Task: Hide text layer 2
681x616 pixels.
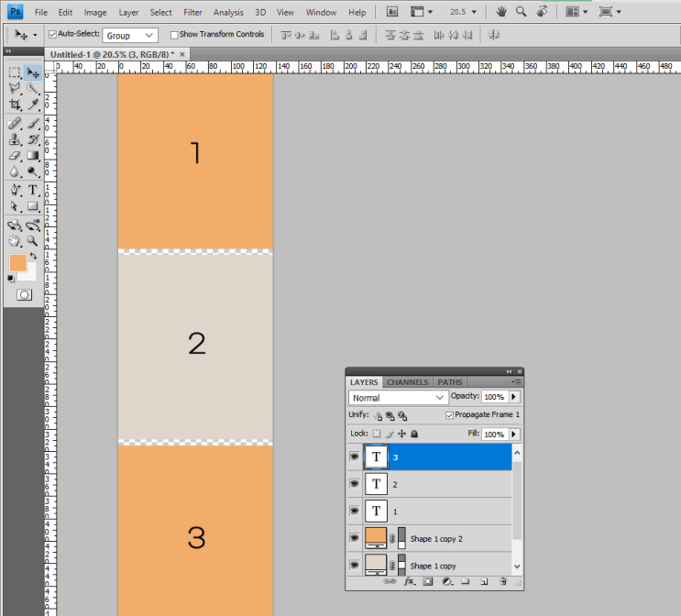Action: (x=355, y=483)
